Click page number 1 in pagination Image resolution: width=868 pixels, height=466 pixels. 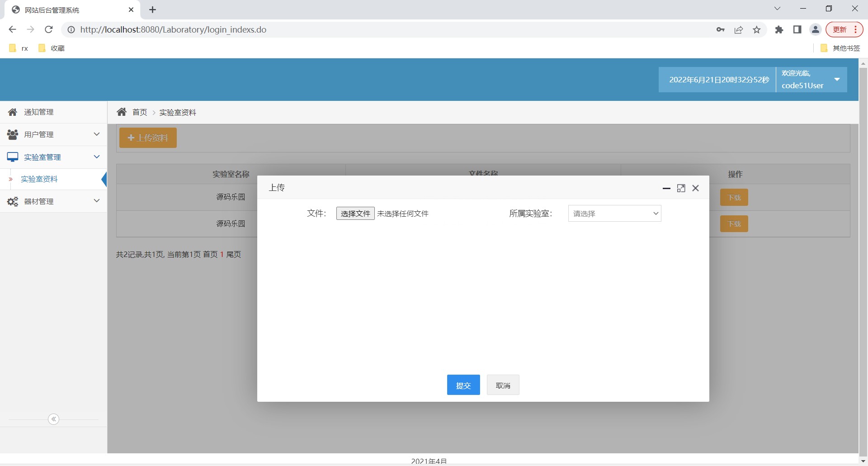pos(222,254)
